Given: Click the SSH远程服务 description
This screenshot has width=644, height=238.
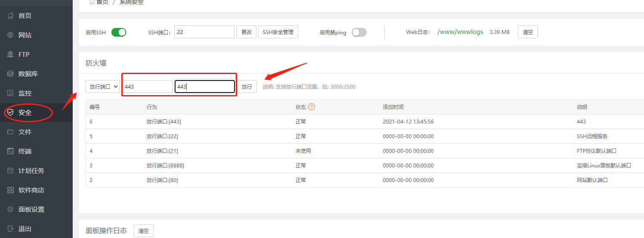Looking at the screenshot, I should point(592,136).
